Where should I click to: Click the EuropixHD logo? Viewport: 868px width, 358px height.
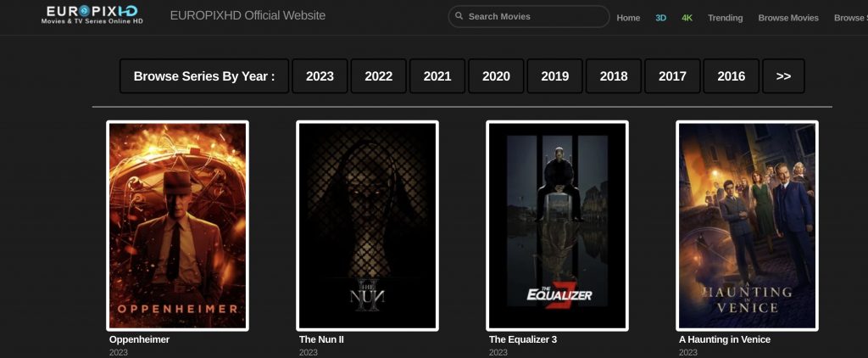point(92,14)
